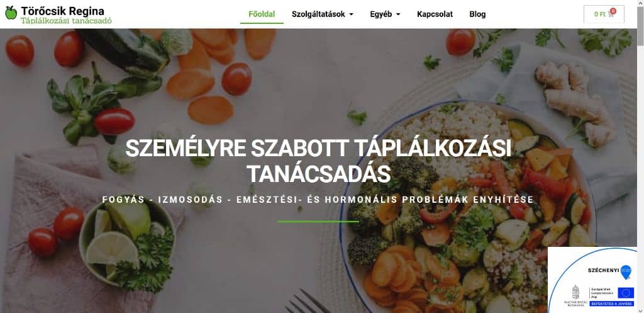Click the Magyarország Kormánya coat of arms
Screen dimensions: 644x313
tap(576, 293)
